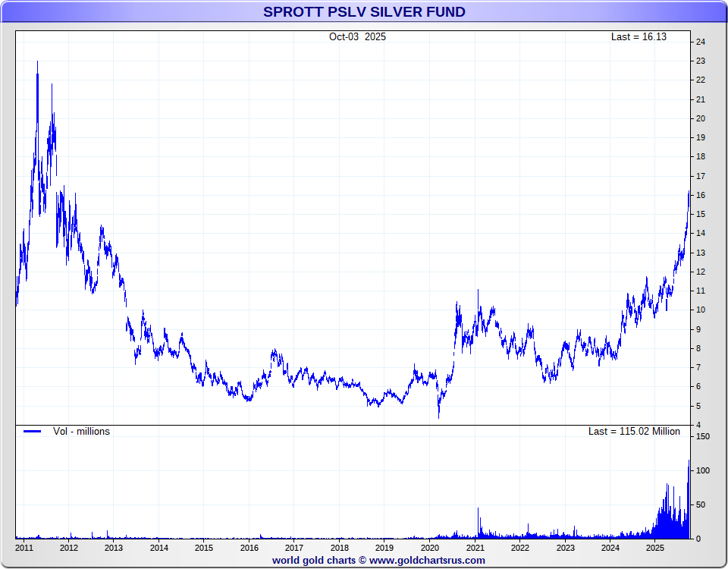Click the 2021 x-axis year label
Viewport: 728px width, 569px height.
click(475, 548)
